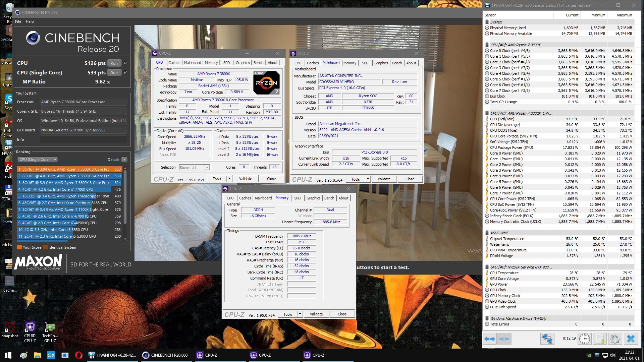Select CPU (Tctl/Tdie) sensor row

pos(558,119)
